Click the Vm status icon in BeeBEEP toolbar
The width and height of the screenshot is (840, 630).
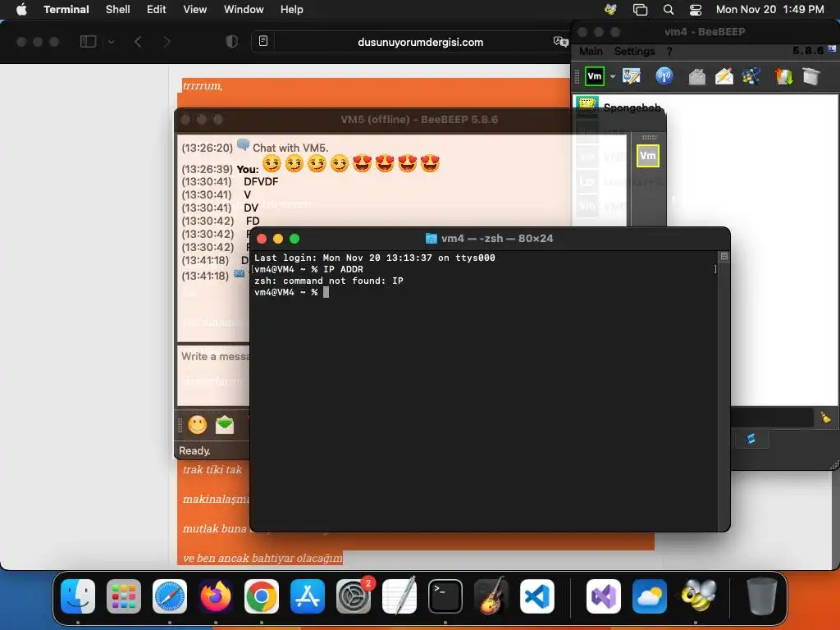[x=595, y=76]
